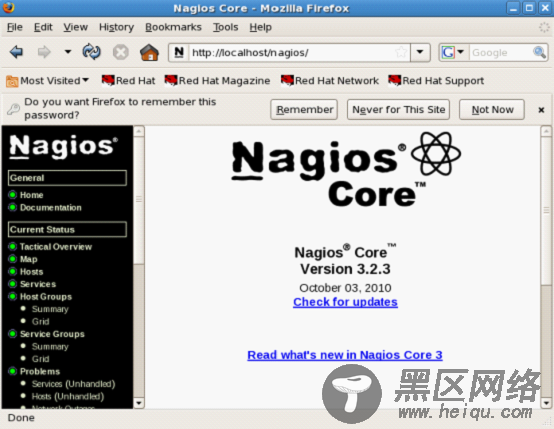554x429 pixels.
Task: Open Tactical Overview in sidebar
Action: (56, 247)
